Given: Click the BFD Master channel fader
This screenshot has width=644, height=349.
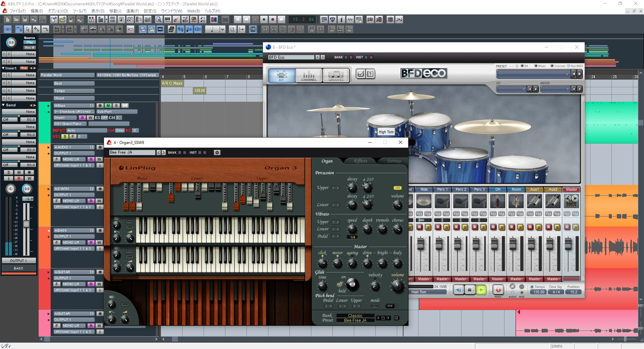Looking at the screenshot, I should (x=568, y=244).
